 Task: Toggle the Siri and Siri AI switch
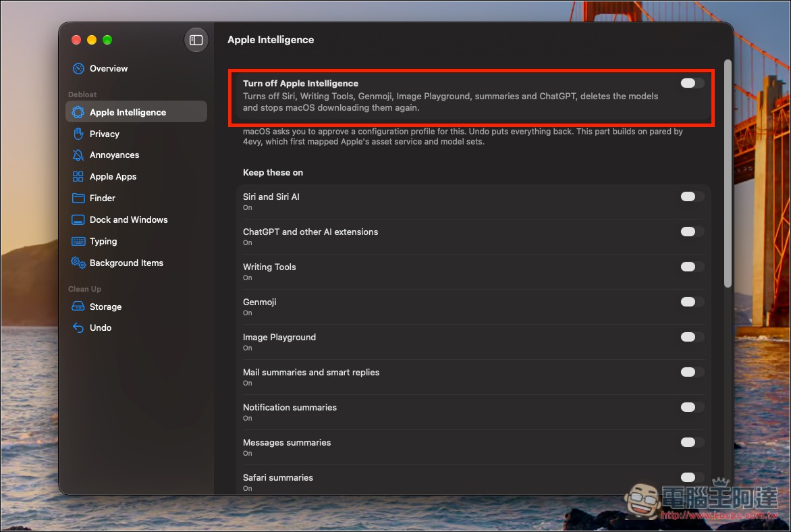(692, 197)
